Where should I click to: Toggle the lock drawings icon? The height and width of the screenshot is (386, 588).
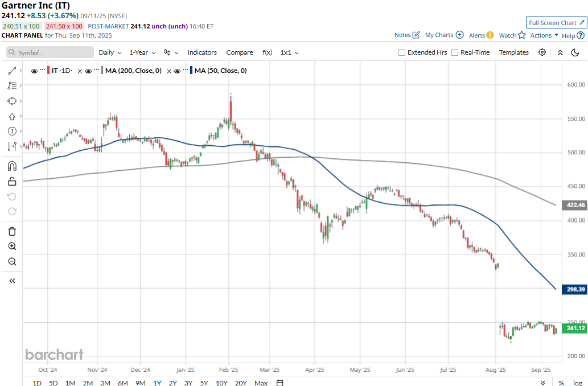(12, 182)
